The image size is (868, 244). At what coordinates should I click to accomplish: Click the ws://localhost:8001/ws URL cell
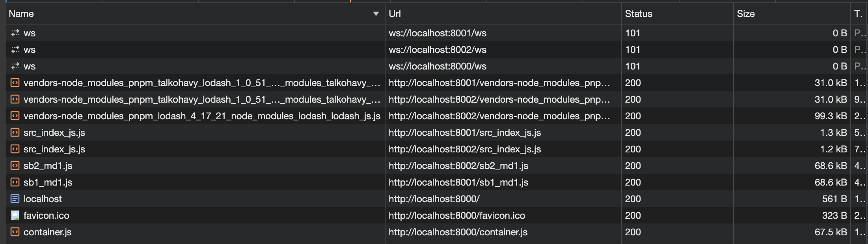click(503, 33)
